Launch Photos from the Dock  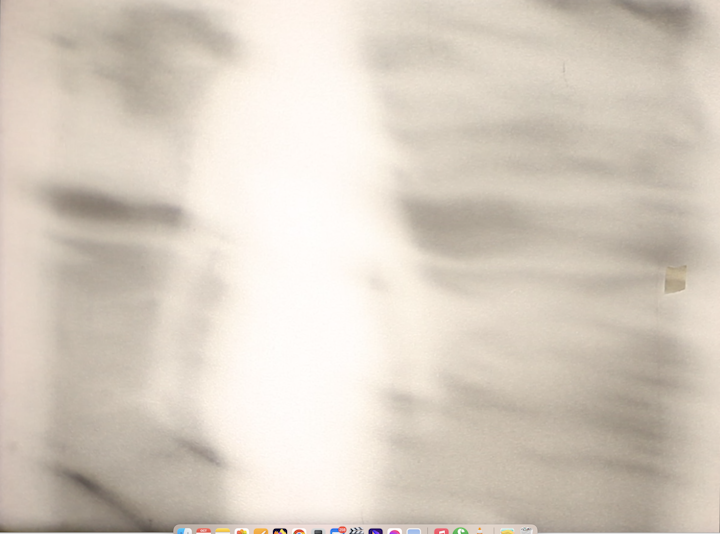pyautogui.click(x=241, y=531)
